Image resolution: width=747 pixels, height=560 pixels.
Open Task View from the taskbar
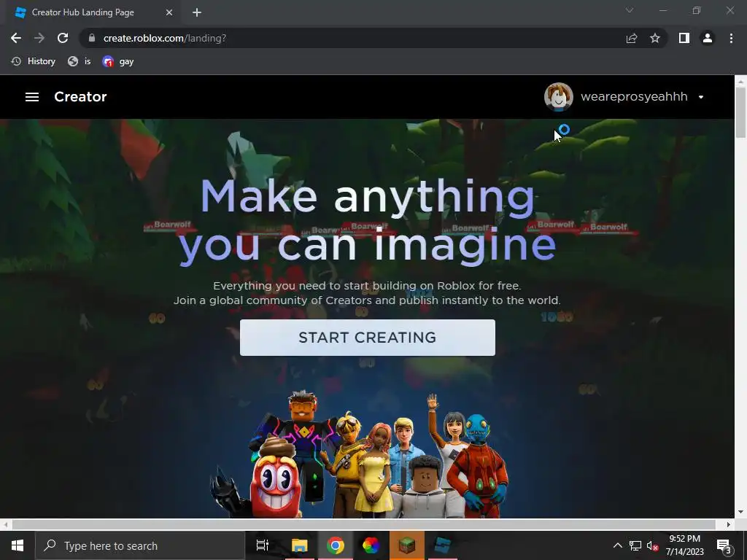coord(263,545)
